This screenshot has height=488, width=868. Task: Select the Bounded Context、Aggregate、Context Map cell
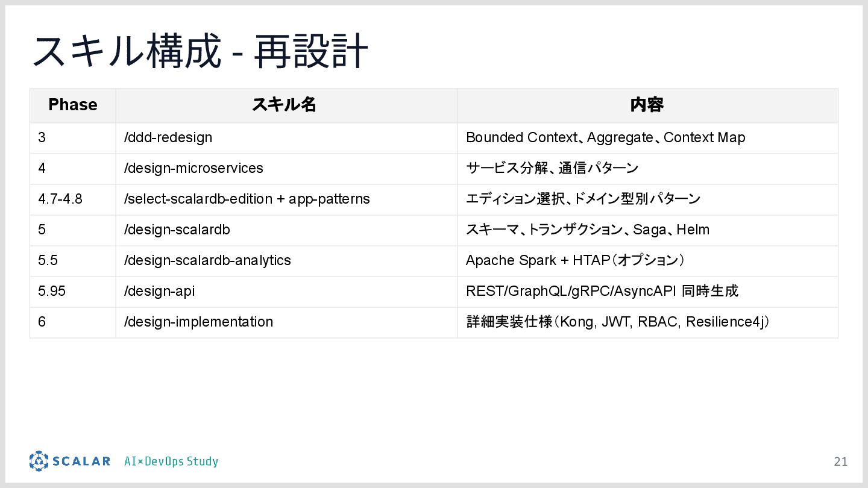(647, 138)
